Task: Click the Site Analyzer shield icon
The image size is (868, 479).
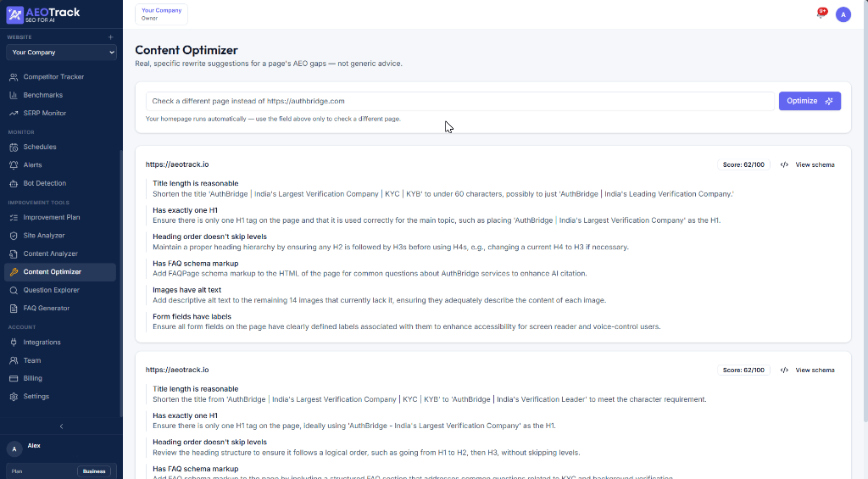Action: 14,236
